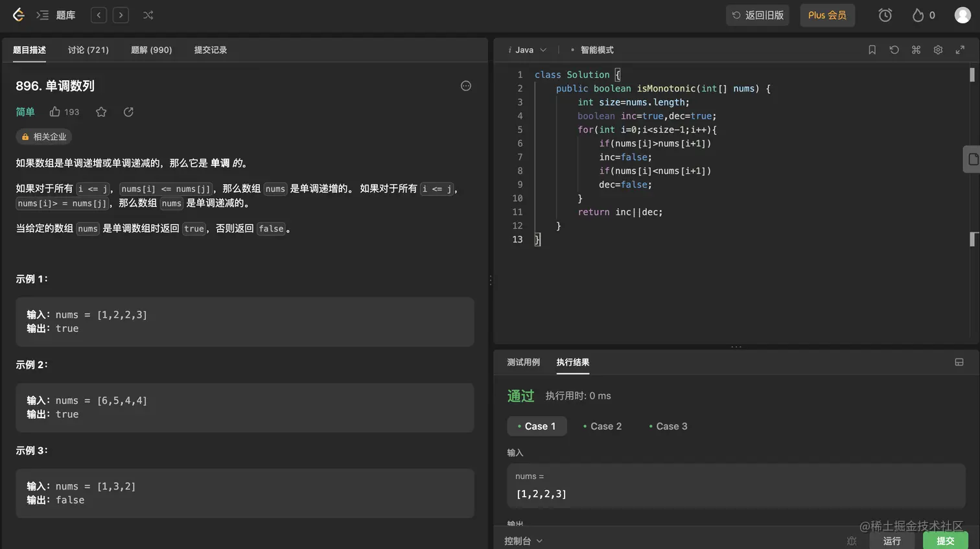Screen dimensions: 980x549
Task: Click the share problem icon
Action: coord(128,111)
